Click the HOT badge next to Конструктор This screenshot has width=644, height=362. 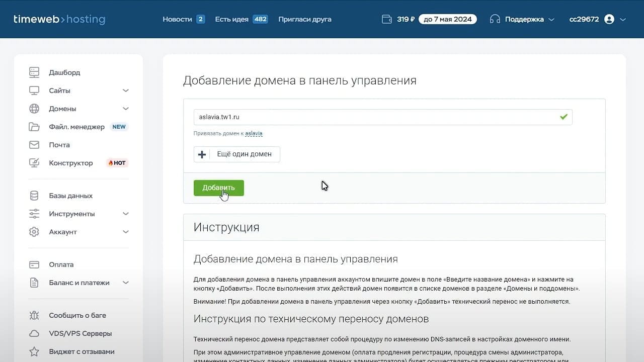point(117,163)
